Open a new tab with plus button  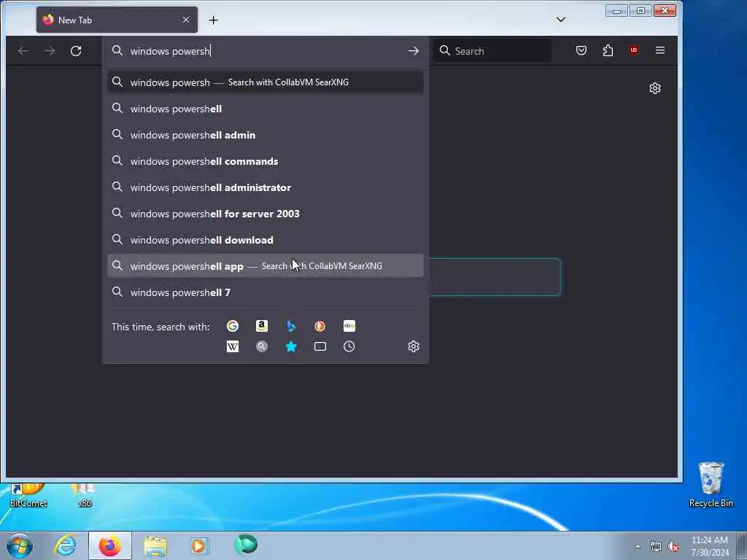click(214, 20)
